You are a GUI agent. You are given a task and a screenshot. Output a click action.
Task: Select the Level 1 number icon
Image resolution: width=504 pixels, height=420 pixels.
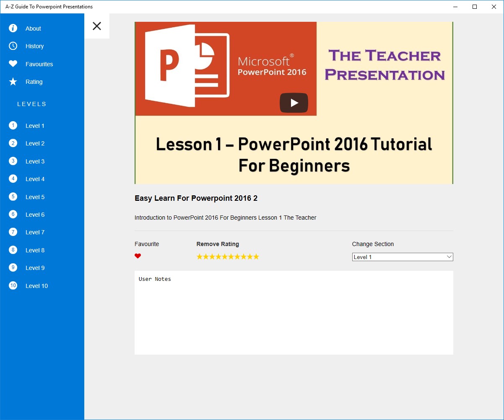[x=13, y=125]
